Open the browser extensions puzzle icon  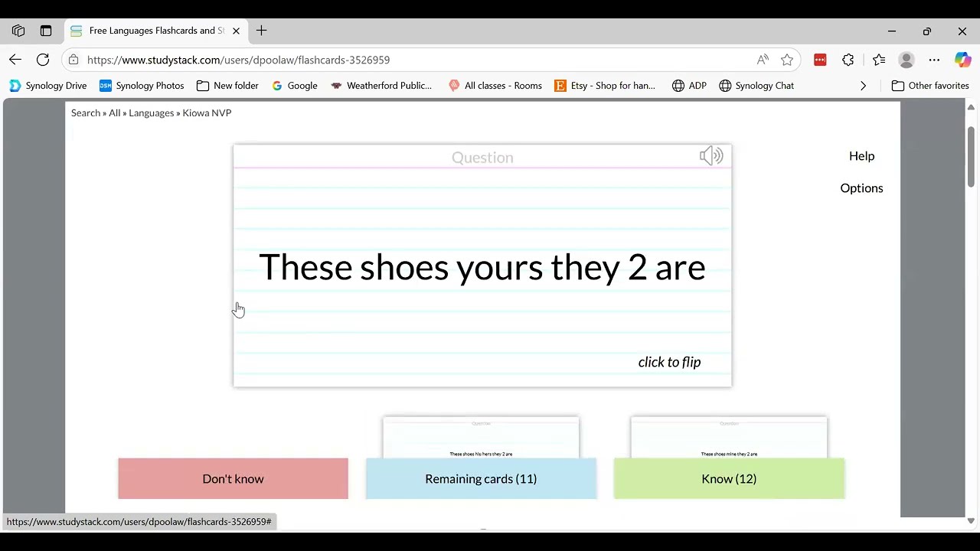point(848,60)
